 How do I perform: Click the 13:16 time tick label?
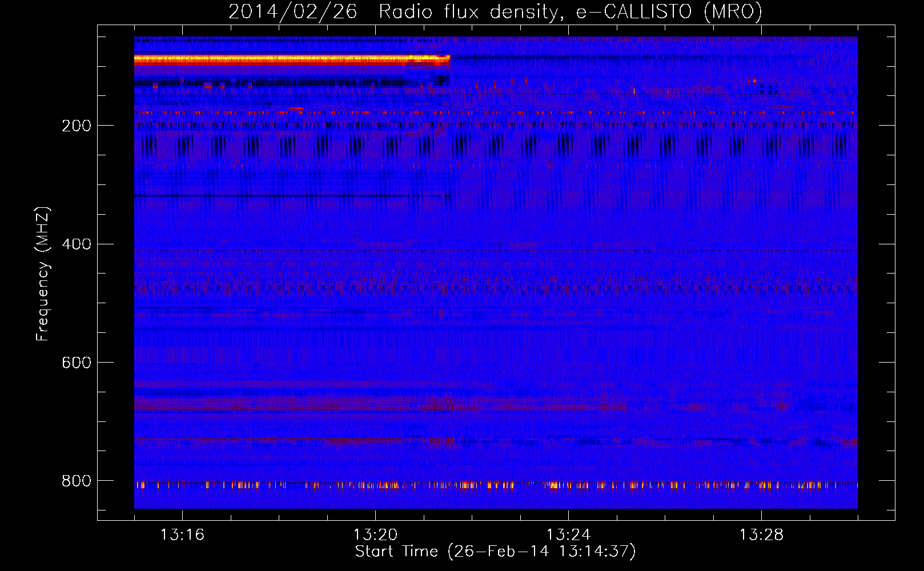(182, 535)
